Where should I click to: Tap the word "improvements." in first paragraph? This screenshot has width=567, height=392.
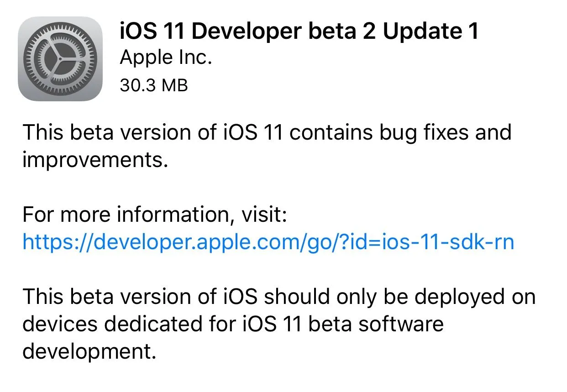point(95,160)
